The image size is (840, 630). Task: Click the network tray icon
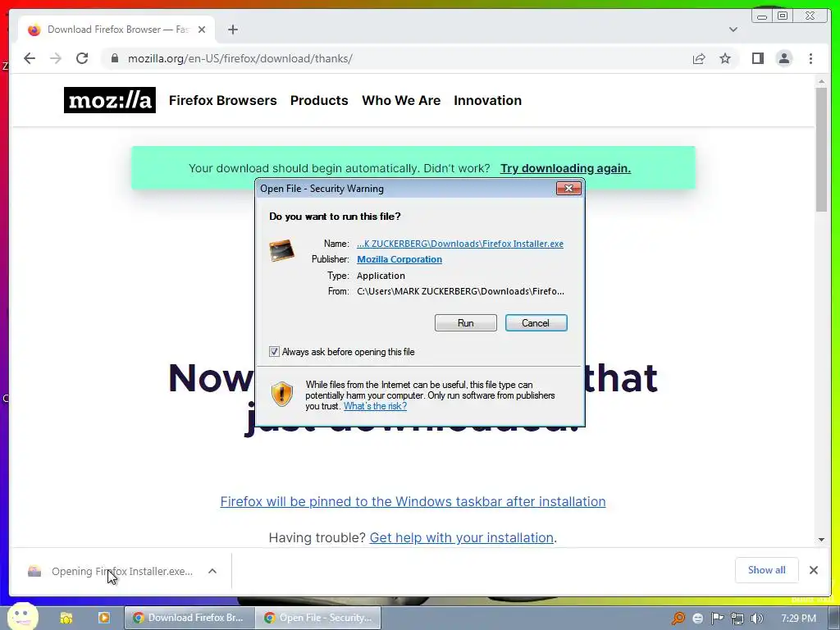(x=737, y=619)
